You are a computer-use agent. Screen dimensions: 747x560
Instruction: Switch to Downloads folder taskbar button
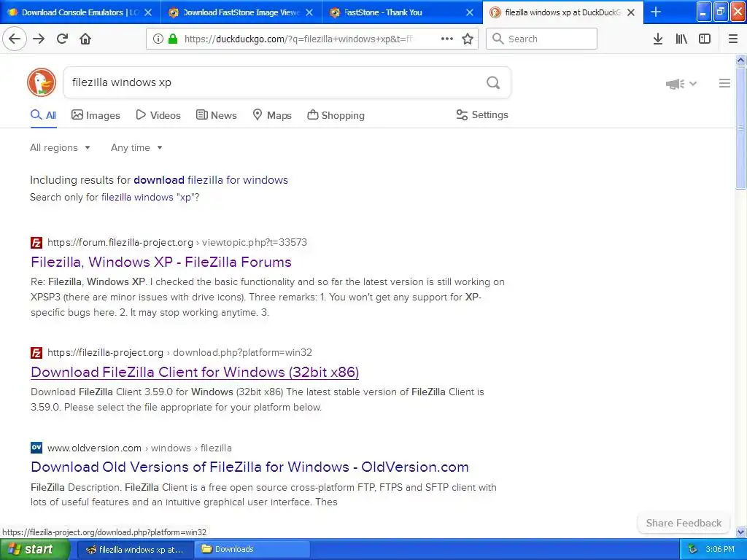pos(252,550)
